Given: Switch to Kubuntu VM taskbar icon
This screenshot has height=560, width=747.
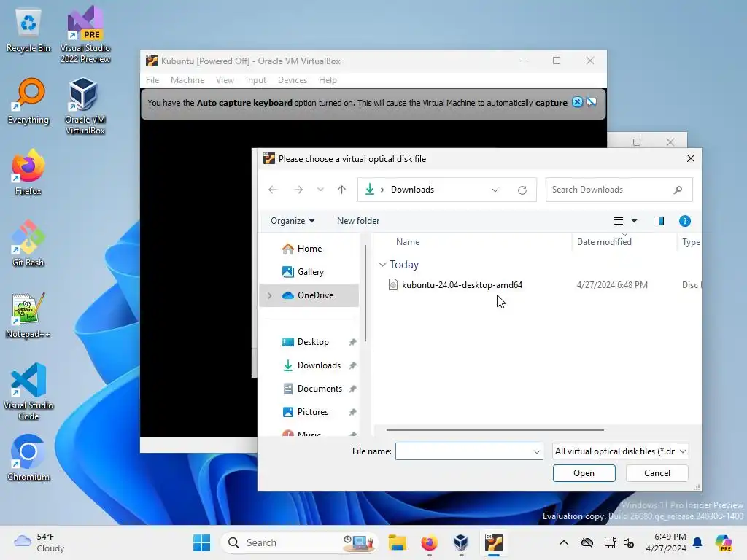Looking at the screenshot, I should tap(494, 542).
